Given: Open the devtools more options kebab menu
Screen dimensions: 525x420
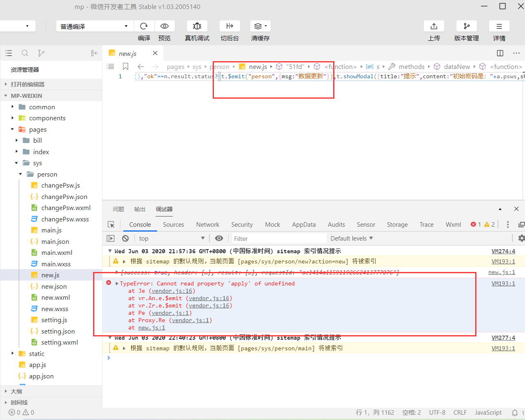Looking at the screenshot, I should tap(508, 225).
